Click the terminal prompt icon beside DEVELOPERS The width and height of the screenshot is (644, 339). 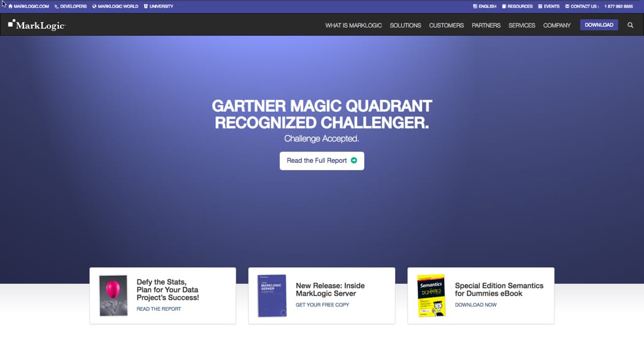[x=56, y=6]
